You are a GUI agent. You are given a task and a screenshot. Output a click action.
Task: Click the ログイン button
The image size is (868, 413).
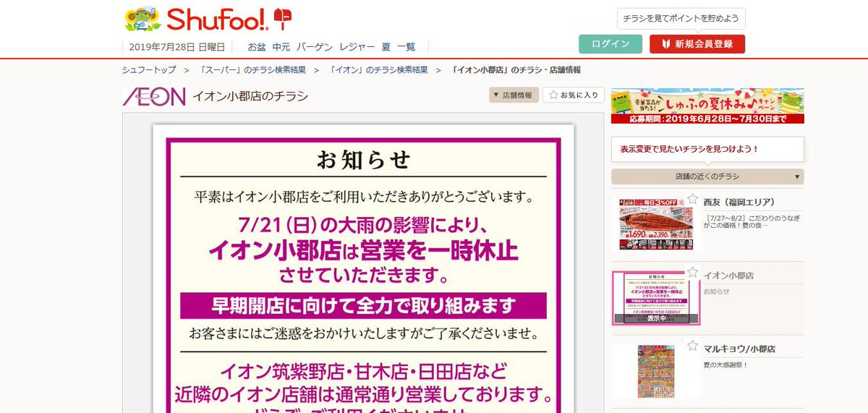pyautogui.click(x=610, y=44)
